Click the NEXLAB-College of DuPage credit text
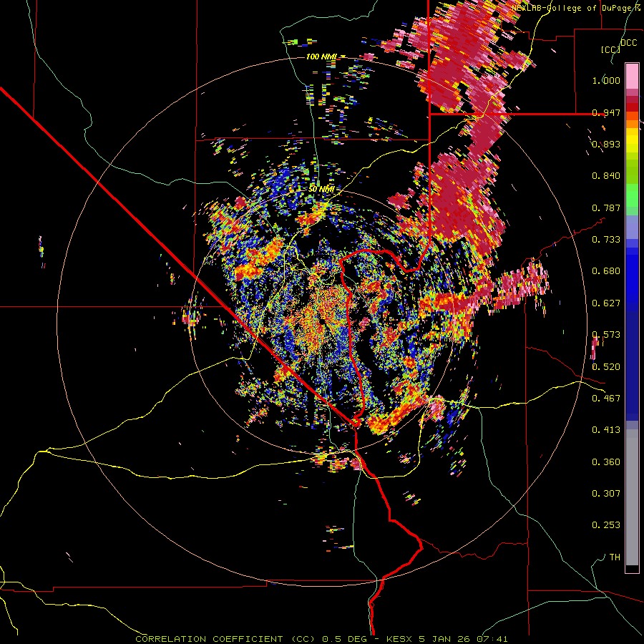 tap(574, 8)
